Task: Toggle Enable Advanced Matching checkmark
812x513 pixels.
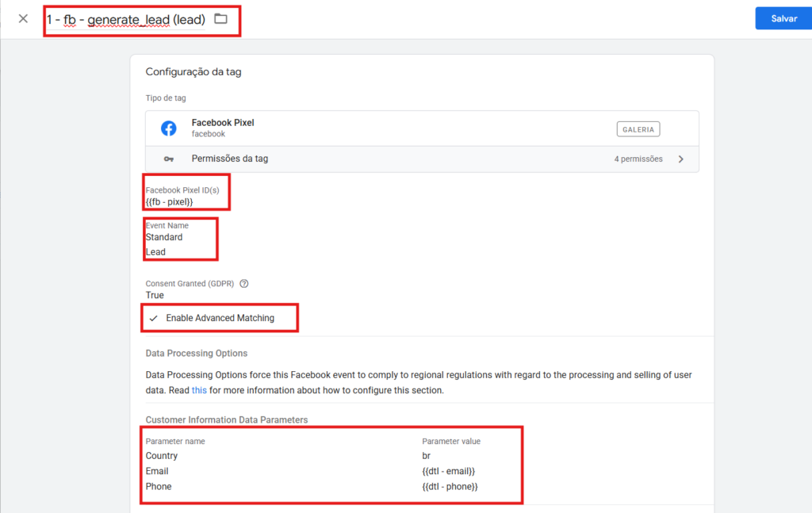Action: pyautogui.click(x=153, y=319)
